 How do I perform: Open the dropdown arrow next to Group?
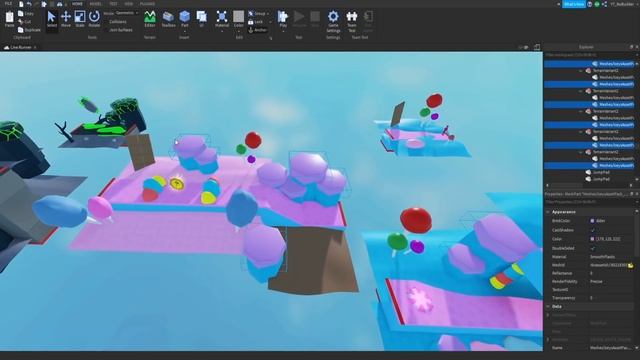coord(268,14)
